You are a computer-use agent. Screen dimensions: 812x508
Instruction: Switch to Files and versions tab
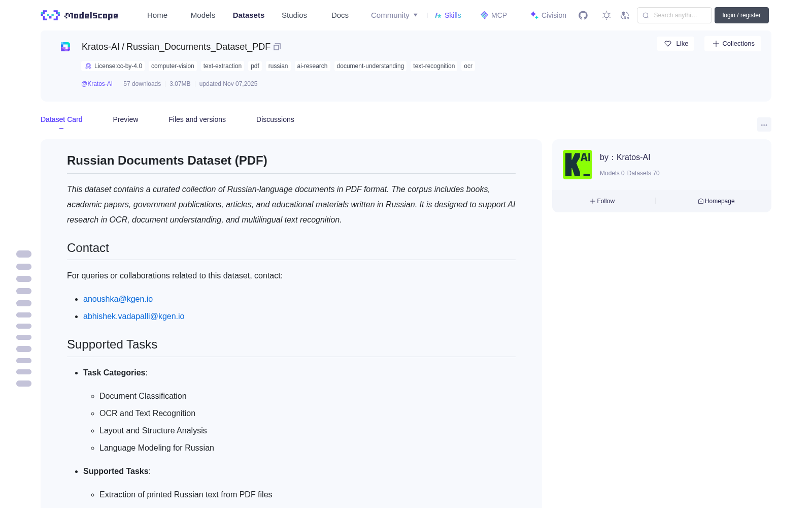click(x=197, y=119)
